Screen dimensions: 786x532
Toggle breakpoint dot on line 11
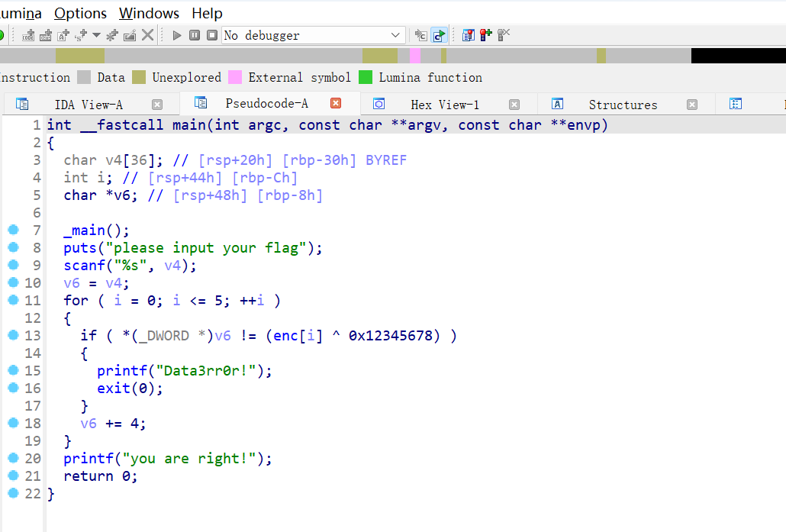pyautogui.click(x=14, y=300)
